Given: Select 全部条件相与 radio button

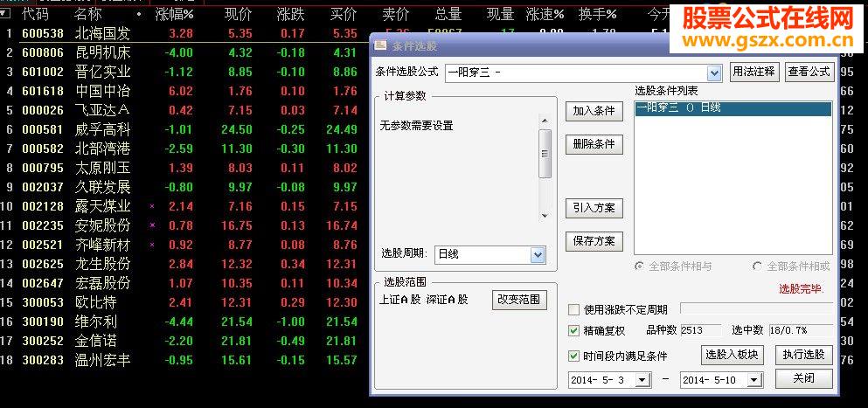Looking at the screenshot, I should [639, 266].
